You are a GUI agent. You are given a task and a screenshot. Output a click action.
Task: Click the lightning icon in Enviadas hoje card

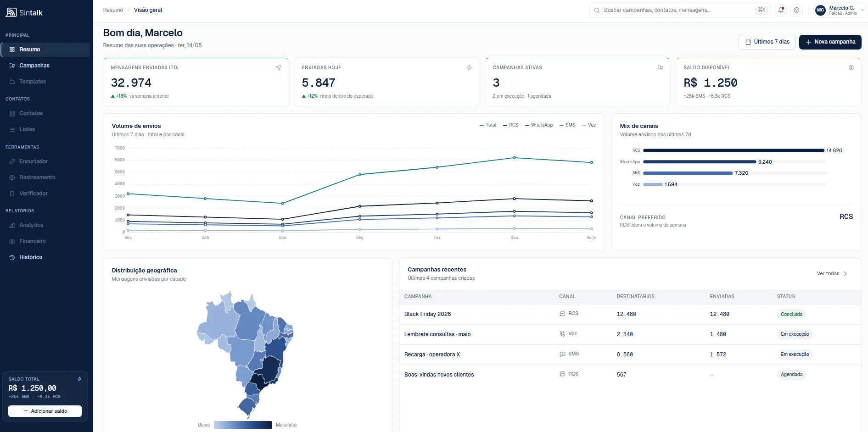click(469, 67)
